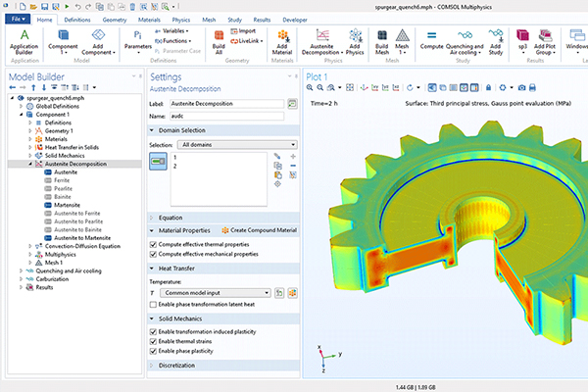Click Create Compound Material button
Screen dimensions: 588x392
point(258,229)
